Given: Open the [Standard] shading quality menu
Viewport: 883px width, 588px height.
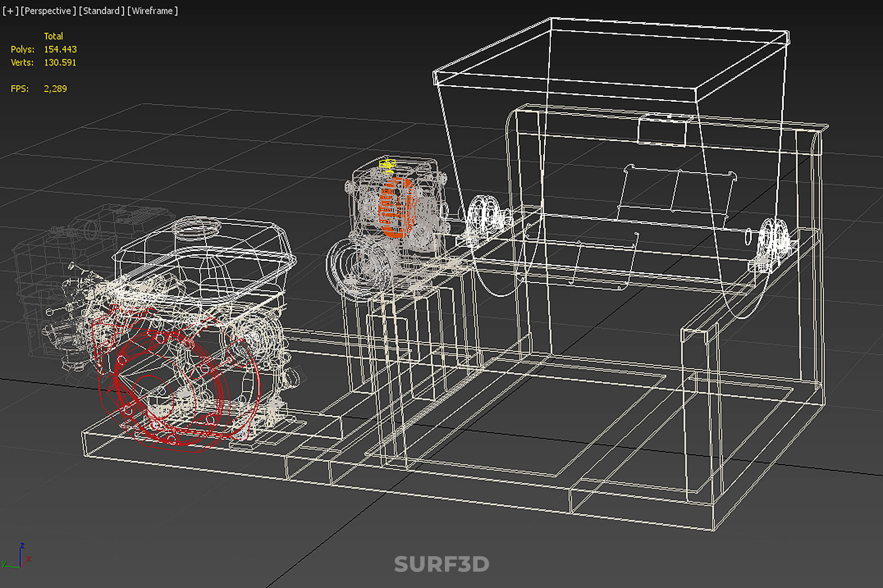Looking at the screenshot, I should [102, 11].
